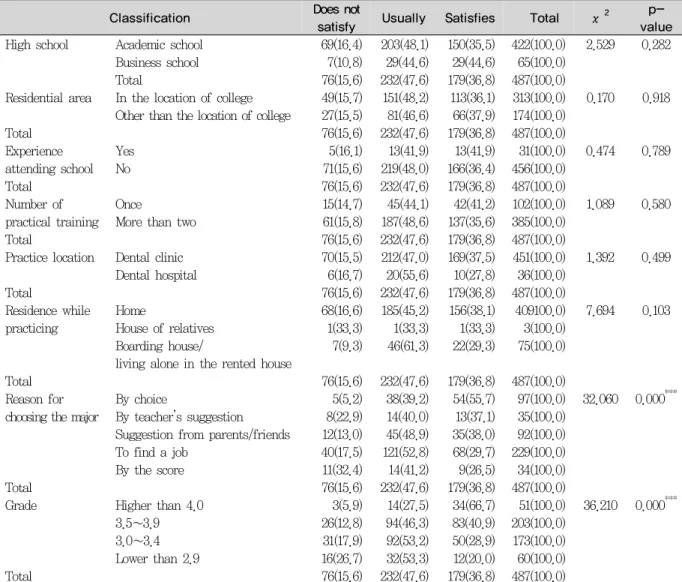
Task: Select the 'Number of' row label
Action: point(34,204)
